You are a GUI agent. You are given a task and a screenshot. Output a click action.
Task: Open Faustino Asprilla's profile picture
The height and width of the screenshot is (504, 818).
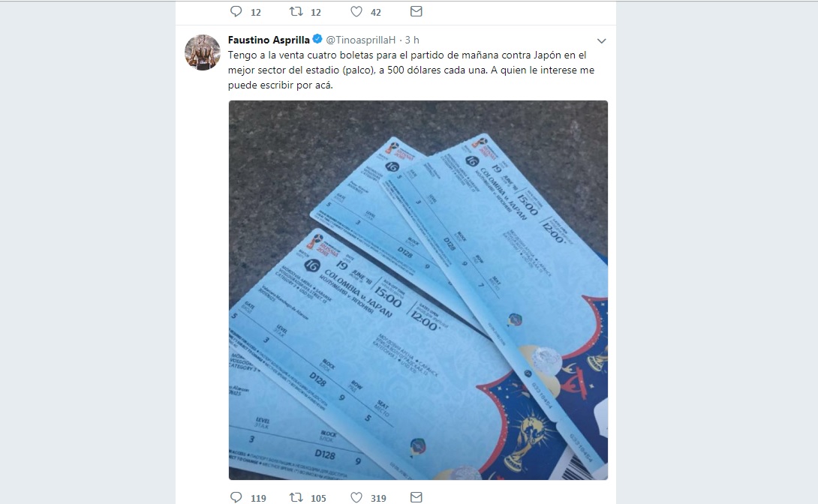click(x=203, y=52)
